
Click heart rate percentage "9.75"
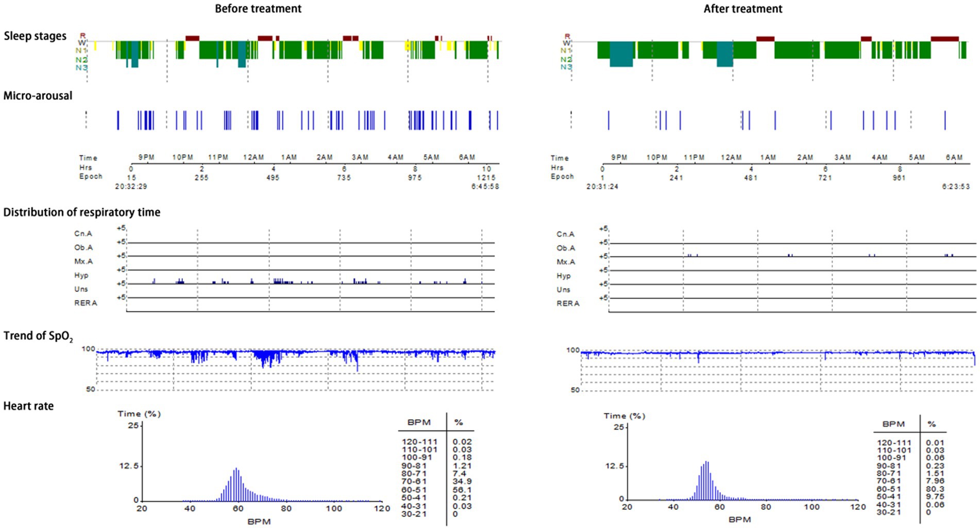coord(935,496)
